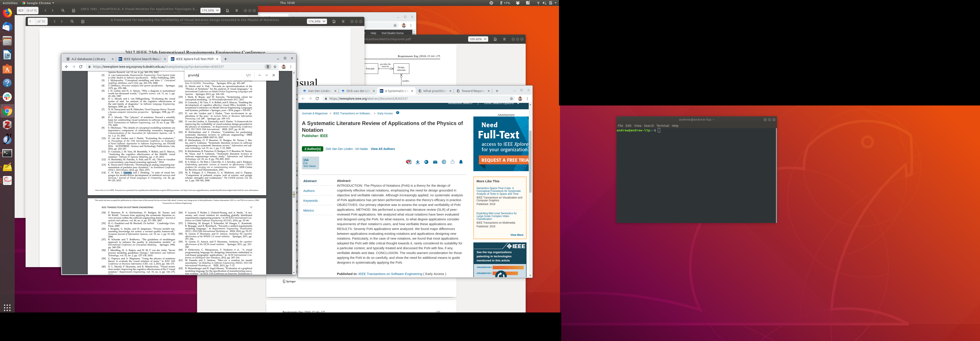
Task: Open the Terminal menu in the terminal window
Action: (662, 126)
